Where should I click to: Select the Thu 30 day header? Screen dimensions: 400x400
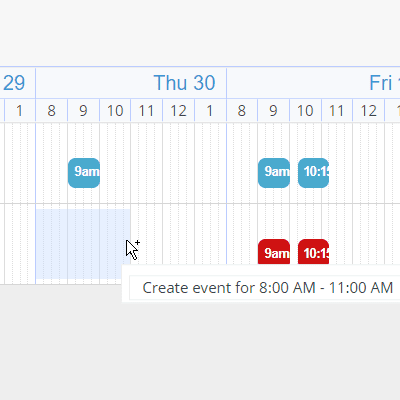pos(131,83)
